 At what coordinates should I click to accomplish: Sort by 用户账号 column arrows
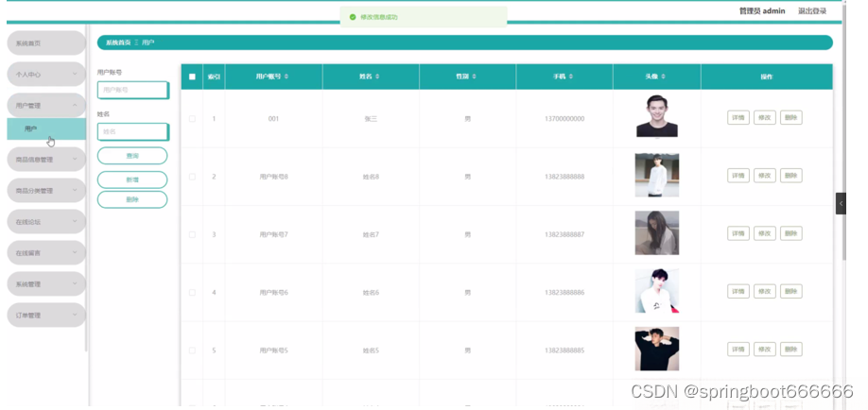click(286, 77)
